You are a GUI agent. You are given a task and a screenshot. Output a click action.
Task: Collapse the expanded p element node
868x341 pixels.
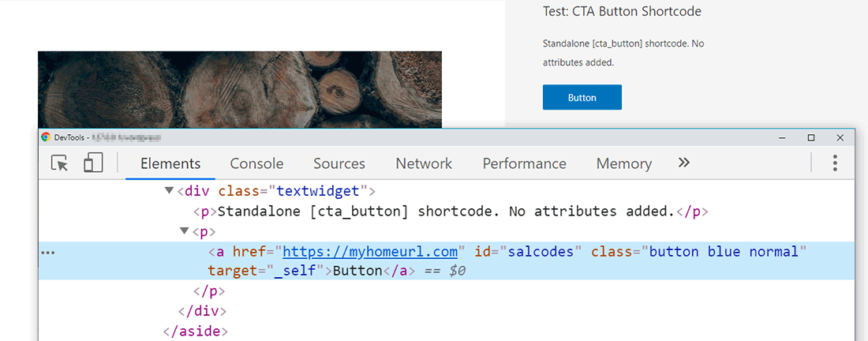click(185, 231)
